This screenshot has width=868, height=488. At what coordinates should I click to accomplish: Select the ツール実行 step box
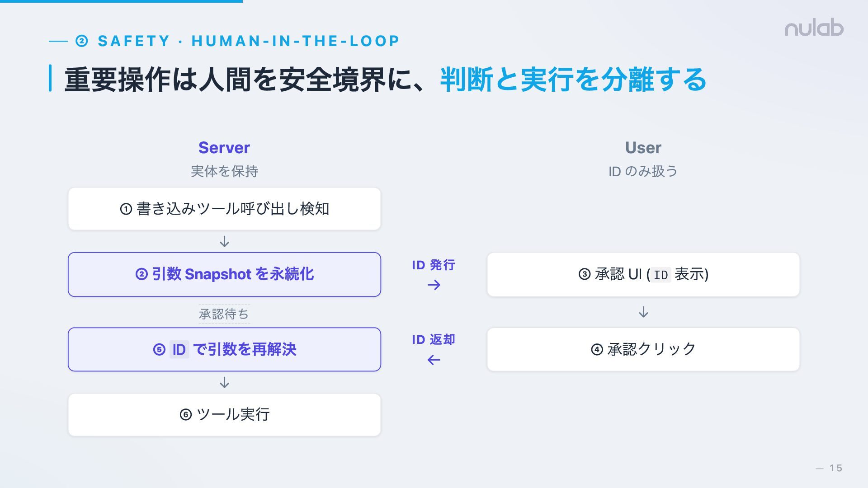coord(224,414)
